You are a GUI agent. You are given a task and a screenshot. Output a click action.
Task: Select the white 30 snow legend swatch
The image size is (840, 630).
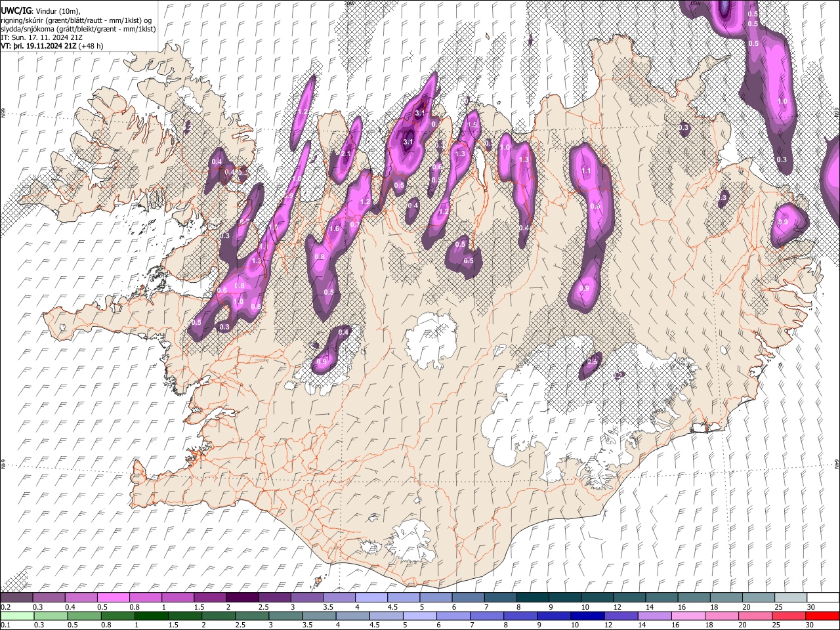point(823,597)
